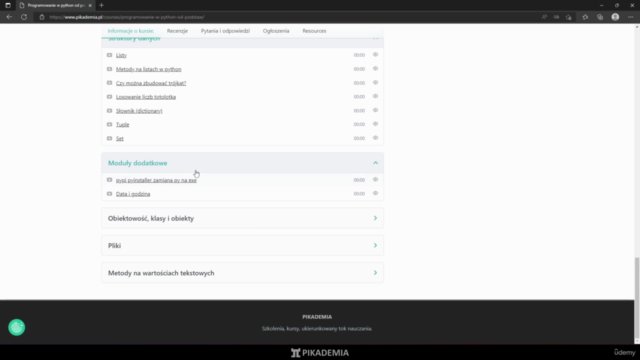Switch to Informacje o kursie tab
The width and height of the screenshot is (640, 360).
click(131, 31)
